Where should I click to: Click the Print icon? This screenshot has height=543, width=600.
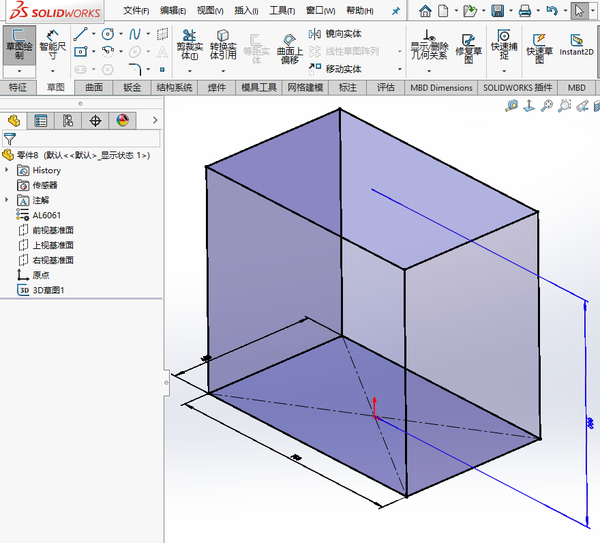point(525,11)
